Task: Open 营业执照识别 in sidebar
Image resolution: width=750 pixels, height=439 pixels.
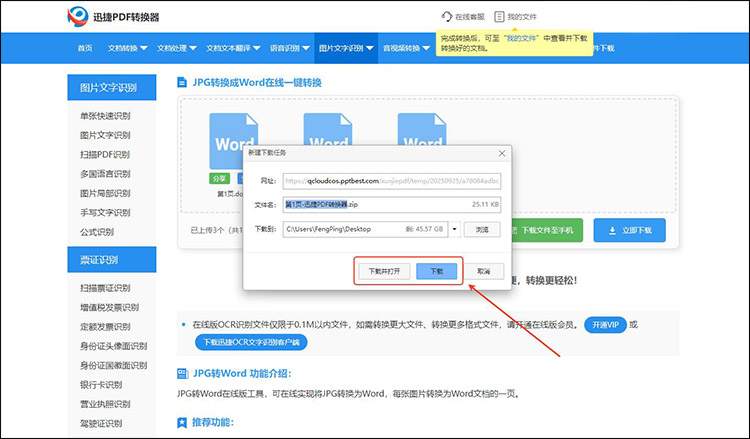Action: [x=105, y=404]
